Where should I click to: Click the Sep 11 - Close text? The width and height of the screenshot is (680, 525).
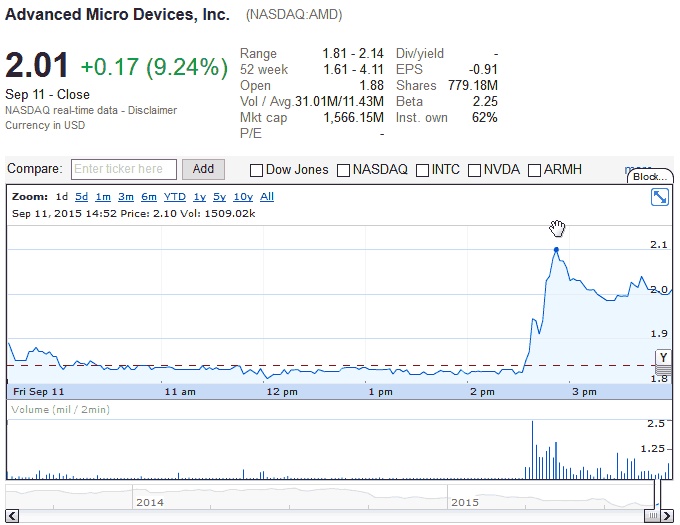[x=47, y=95]
